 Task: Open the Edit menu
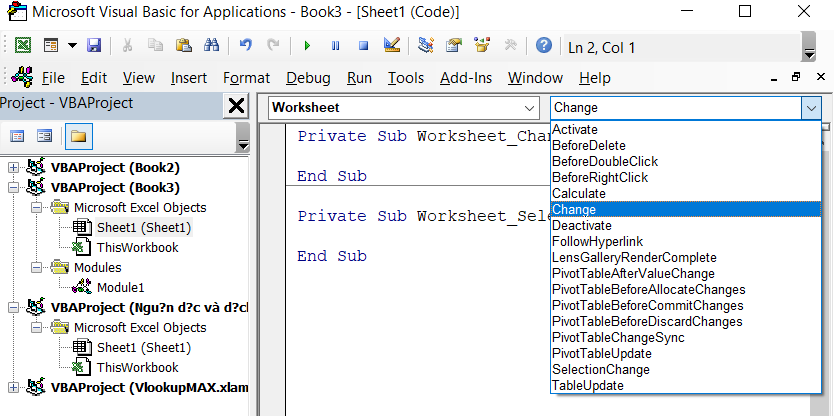coord(94,78)
